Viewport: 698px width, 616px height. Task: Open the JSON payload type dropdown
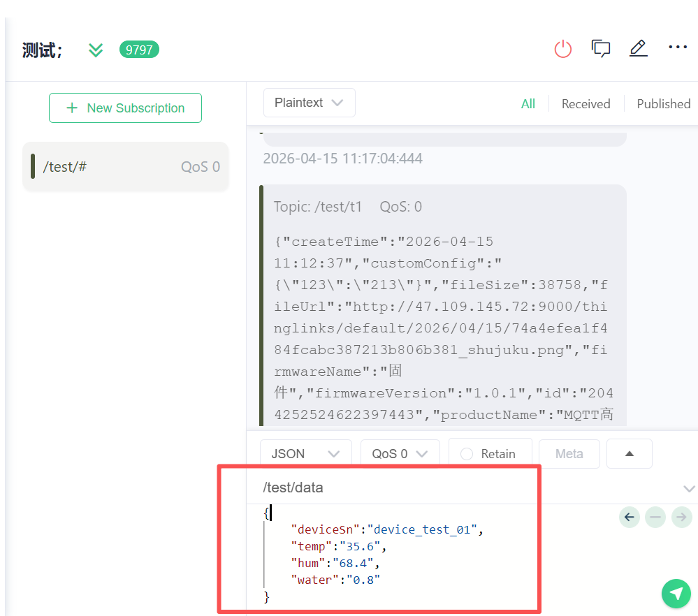[x=305, y=454]
